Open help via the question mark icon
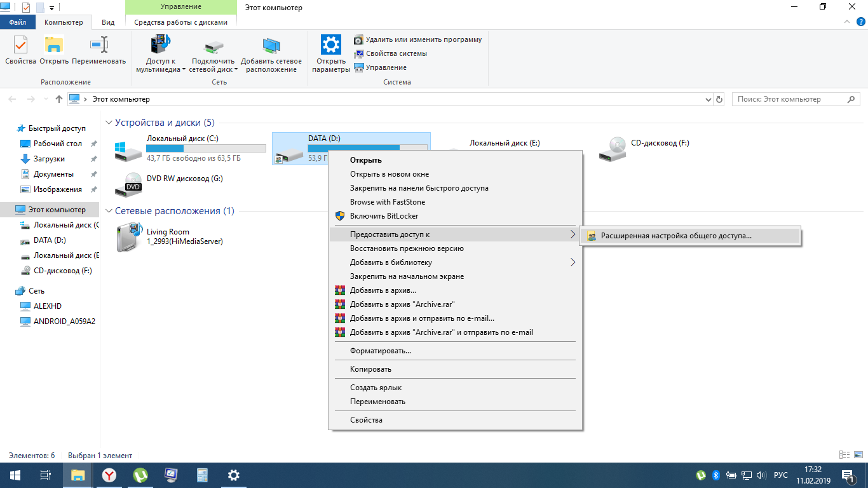The image size is (868, 488). 860,22
